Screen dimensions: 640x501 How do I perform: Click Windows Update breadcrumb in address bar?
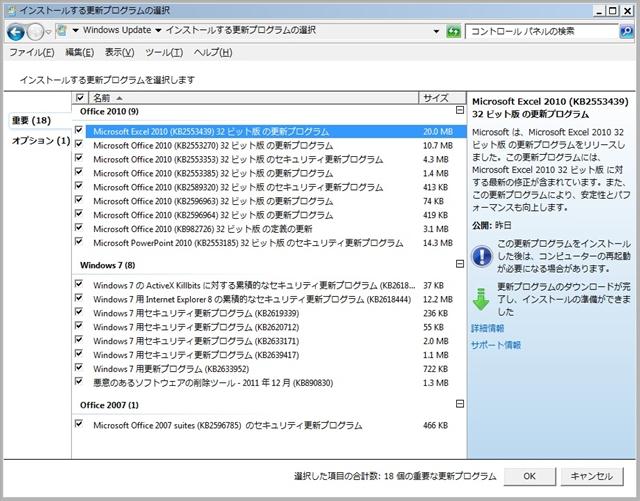[117, 30]
